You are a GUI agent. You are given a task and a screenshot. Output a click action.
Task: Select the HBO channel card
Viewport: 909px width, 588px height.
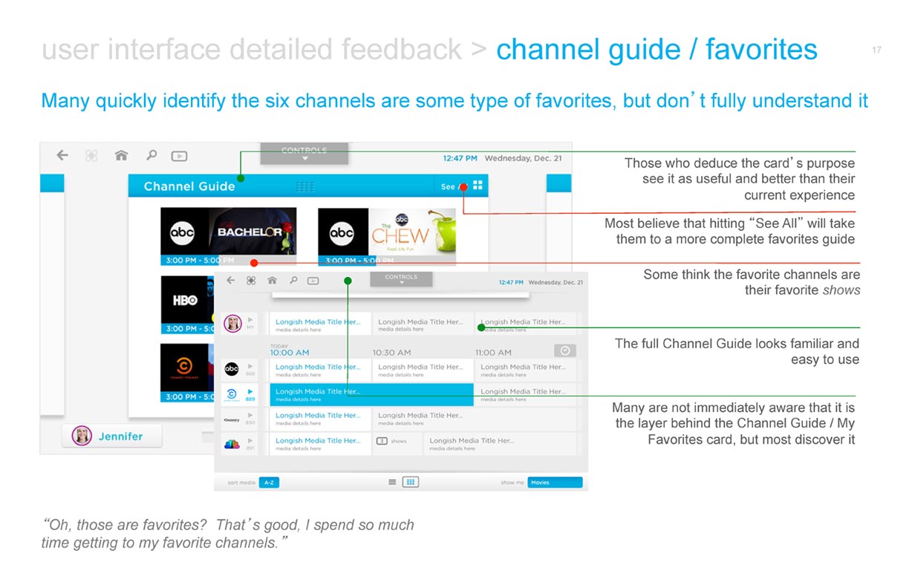pos(188,304)
